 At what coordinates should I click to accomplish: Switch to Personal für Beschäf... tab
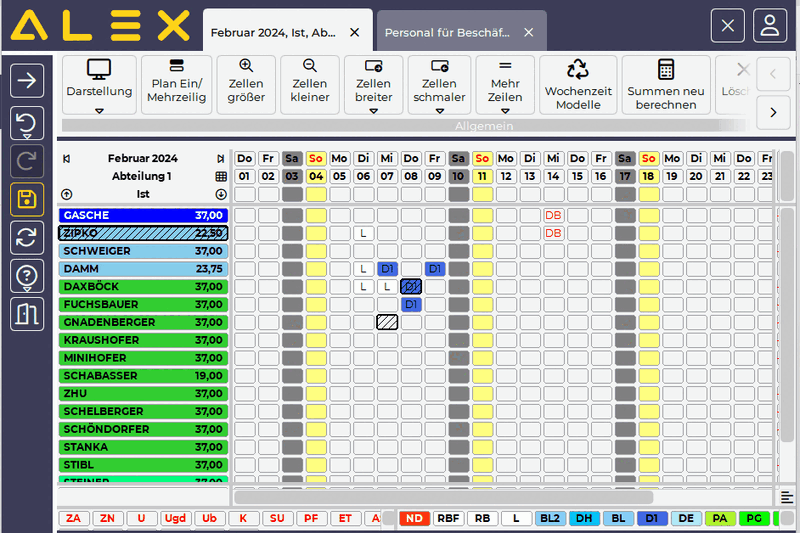[x=451, y=32]
